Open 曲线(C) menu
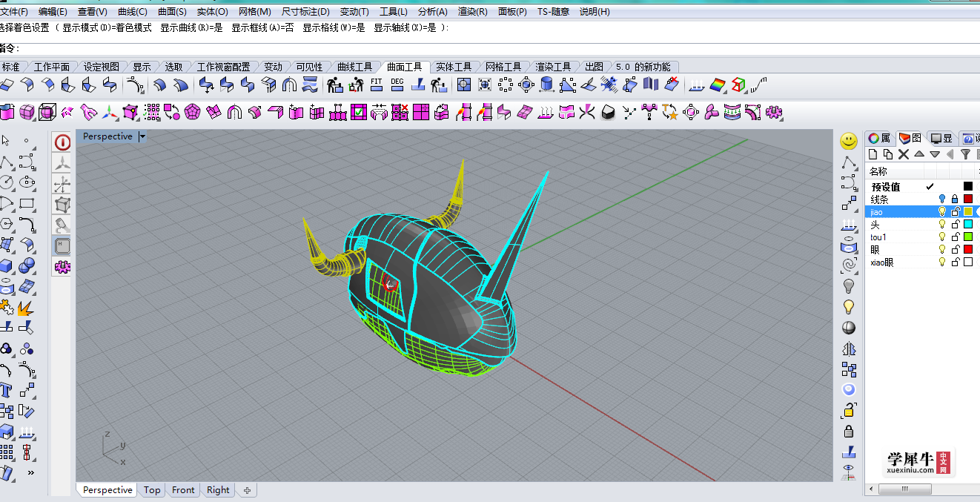This screenshot has height=502, width=980. pos(133,12)
